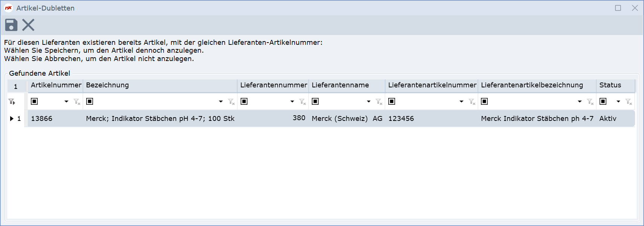The image size is (644, 226).
Task: Click the nx application logo in title bar
Action: (x=8, y=8)
